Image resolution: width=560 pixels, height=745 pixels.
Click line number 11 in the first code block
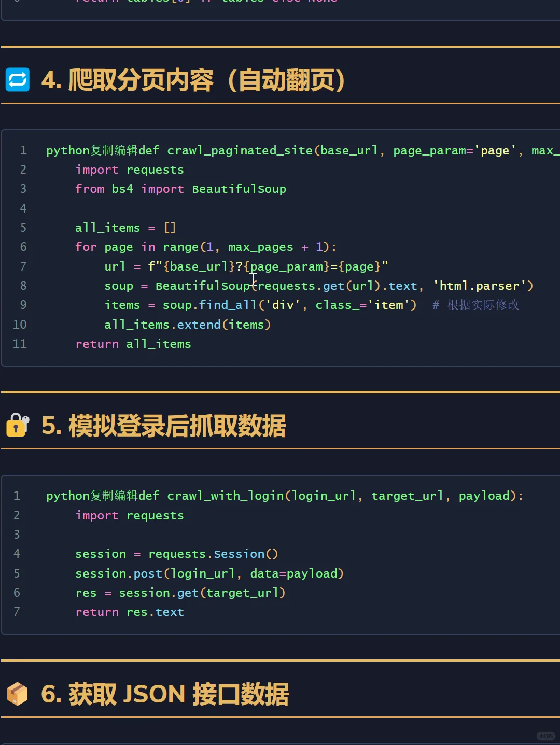point(20,344)
